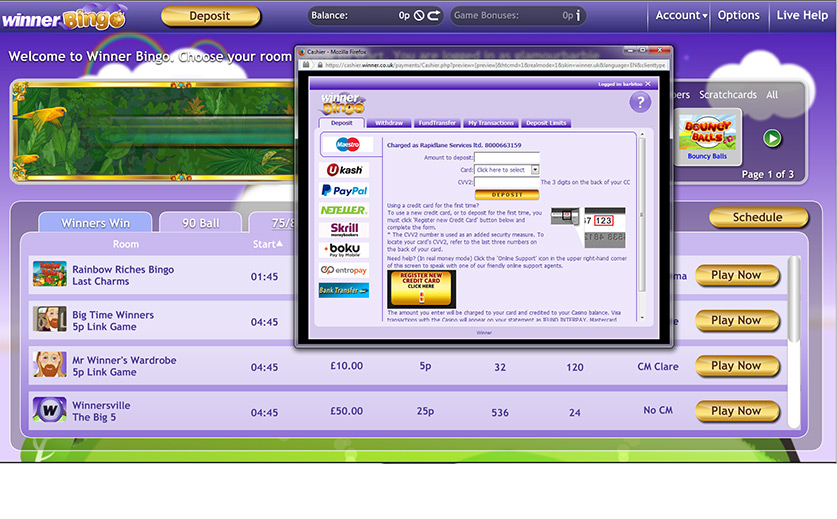Click the top Deposit button
This screenshot has height=519, width=837.
(210, 16)
